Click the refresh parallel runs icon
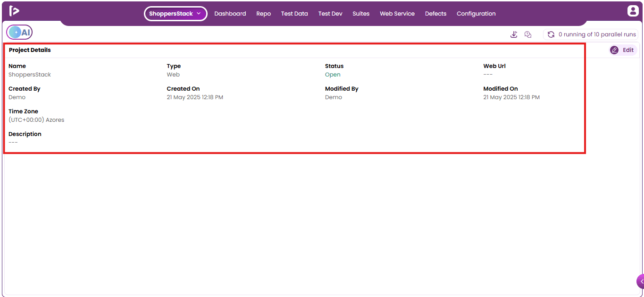Viewport: 644px width, 297px height. coord(551,34)
